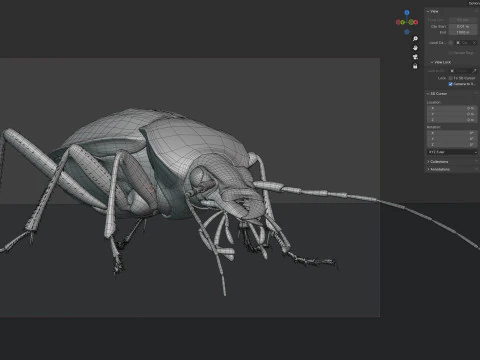Screen dimensions: 480x360
Task: Click the 3D Cursor Rotation Y field
Action: pyautogui.click(x=452, y=139)
